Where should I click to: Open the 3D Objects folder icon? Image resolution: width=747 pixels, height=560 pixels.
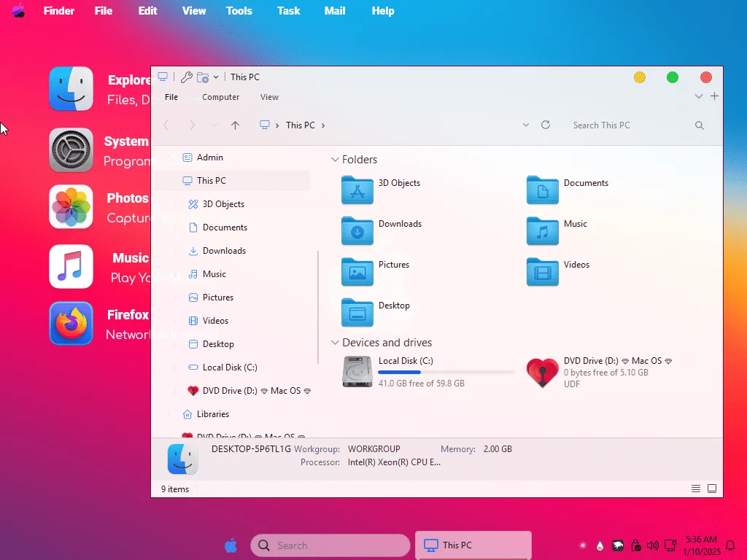[357, 190]
